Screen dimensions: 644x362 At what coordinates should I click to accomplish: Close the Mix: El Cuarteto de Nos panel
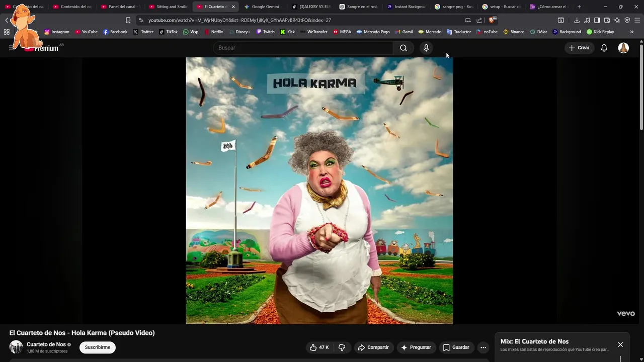620,344
